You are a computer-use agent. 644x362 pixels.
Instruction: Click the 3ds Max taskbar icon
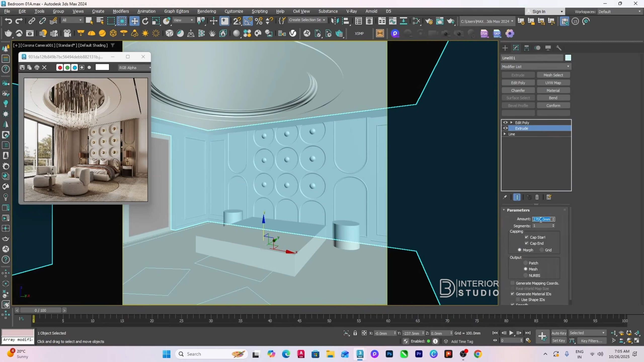[360, 354]
